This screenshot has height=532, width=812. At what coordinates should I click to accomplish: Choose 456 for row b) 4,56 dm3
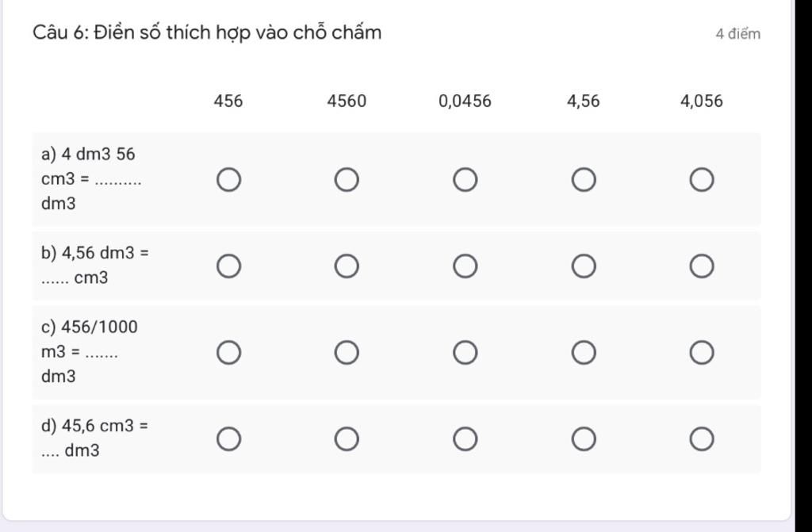point(228,266)
